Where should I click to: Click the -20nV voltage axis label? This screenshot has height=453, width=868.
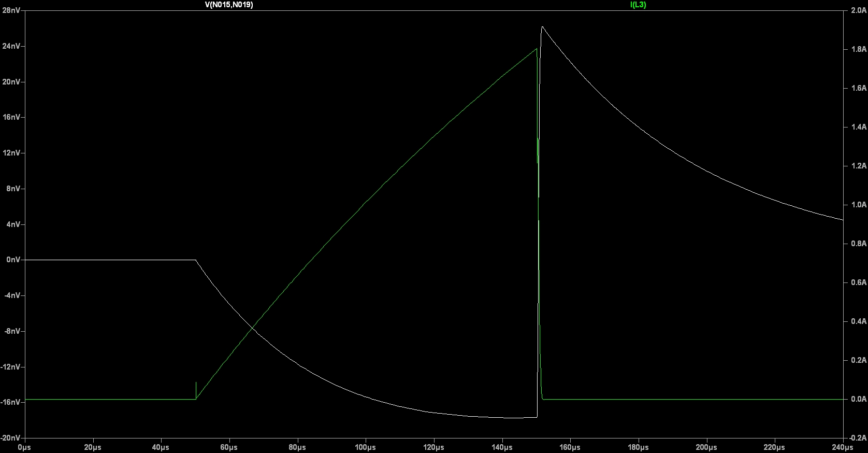10,438
